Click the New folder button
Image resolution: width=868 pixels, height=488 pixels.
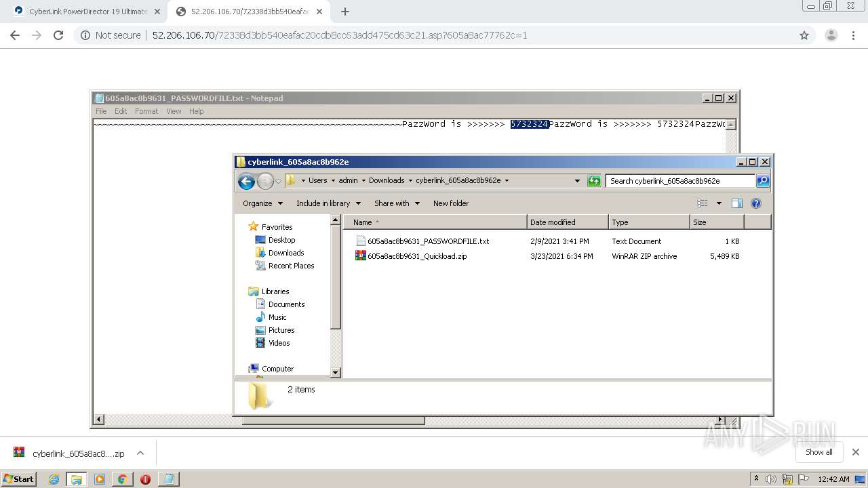(x=451, y=203)
